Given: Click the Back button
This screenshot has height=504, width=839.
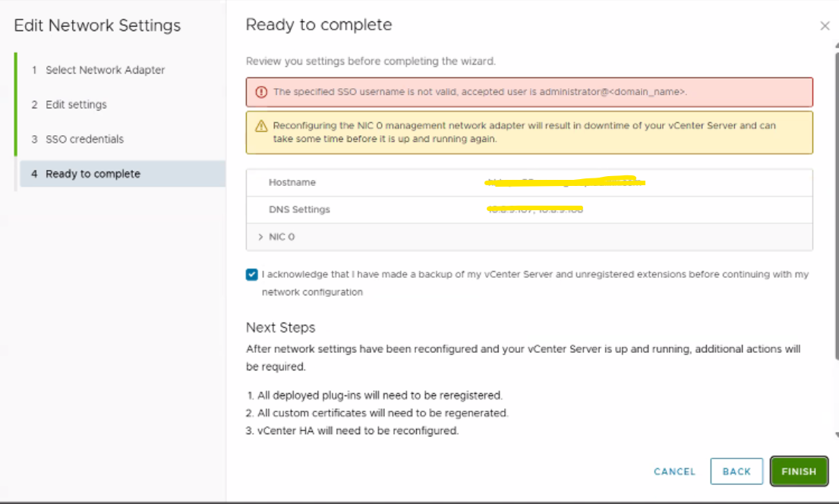Looking at the screenshot, I should click(x=736, y=471).
